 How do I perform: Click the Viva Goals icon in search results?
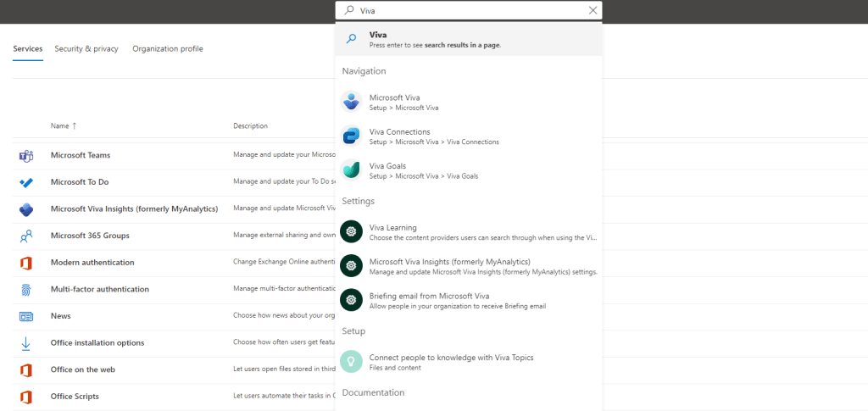[351, 170]
